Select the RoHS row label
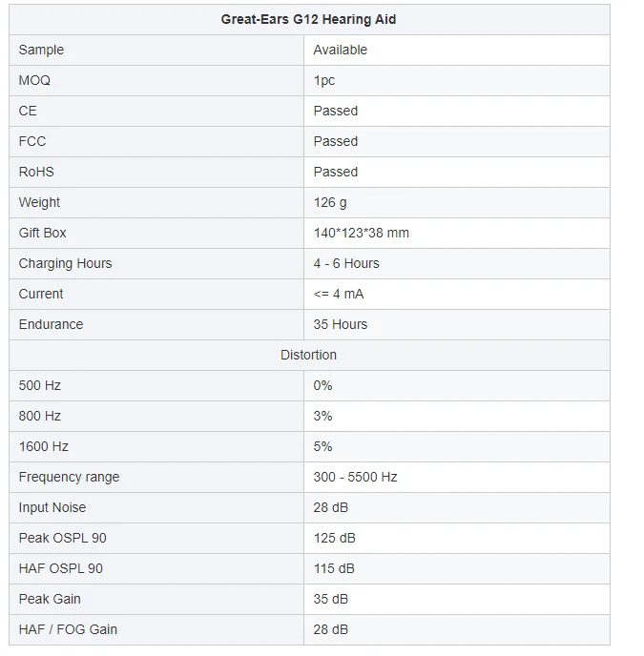This screenshot has width=644, height=656. 36,172
